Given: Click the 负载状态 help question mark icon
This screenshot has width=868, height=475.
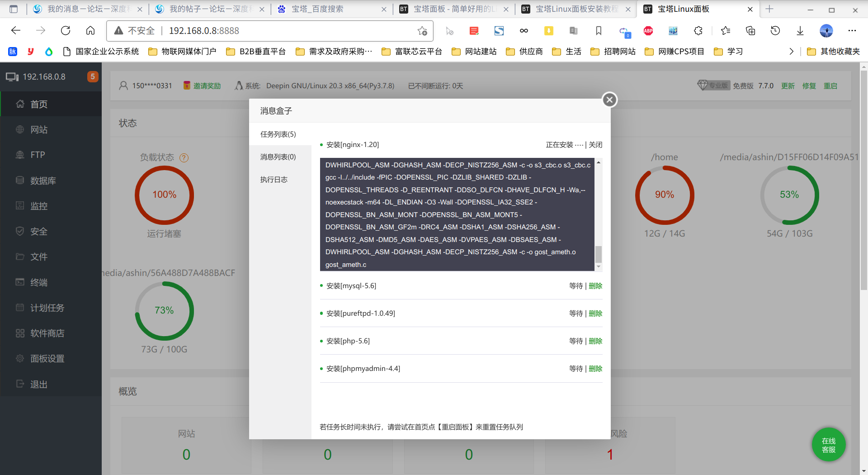Looking at the screenshot, I should point(184,158).
